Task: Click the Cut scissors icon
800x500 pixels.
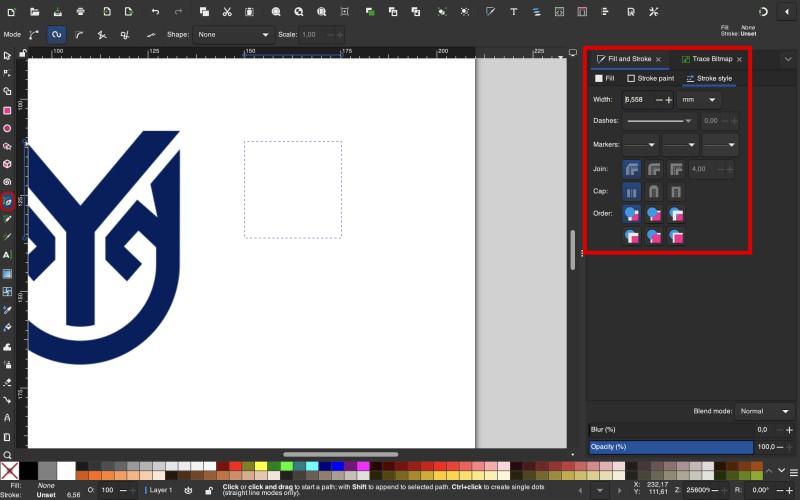Action: tap(227, 12)
